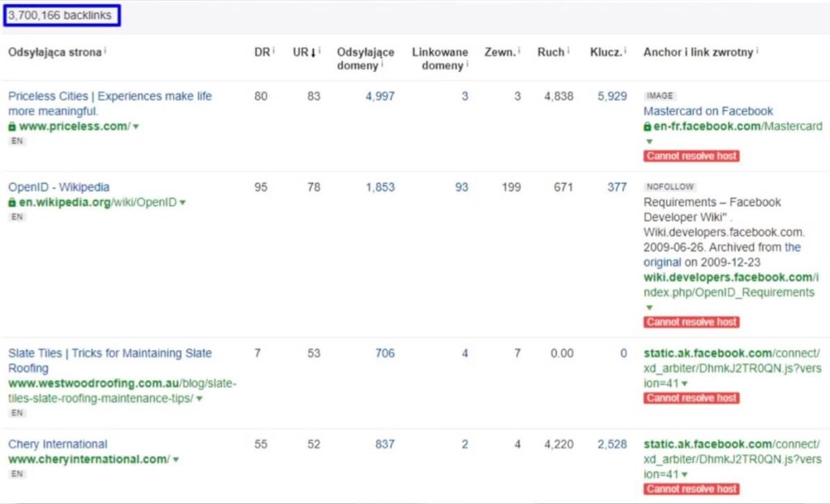Open Chery International page title link

pos(58,444)
